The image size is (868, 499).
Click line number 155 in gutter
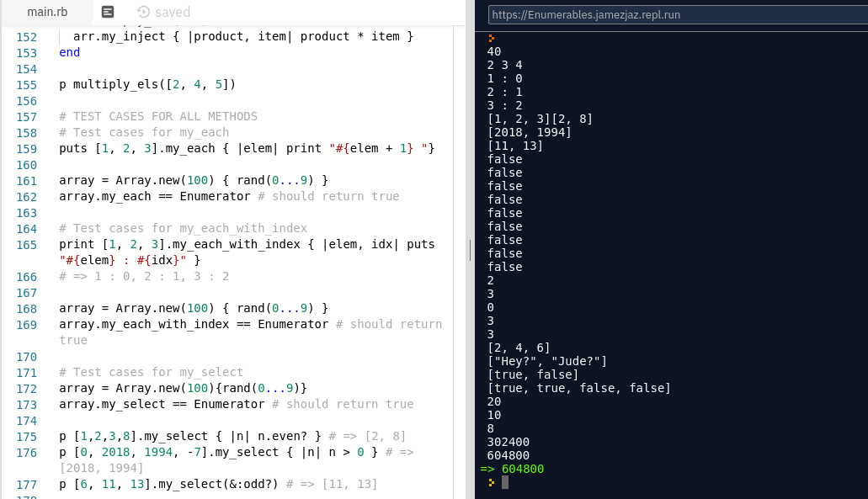click(x=27, y=85)
